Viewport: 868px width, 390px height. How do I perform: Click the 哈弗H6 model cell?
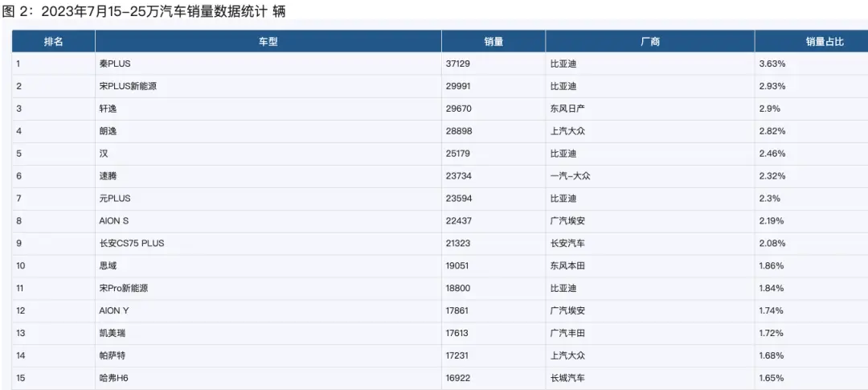coord(115,378)
